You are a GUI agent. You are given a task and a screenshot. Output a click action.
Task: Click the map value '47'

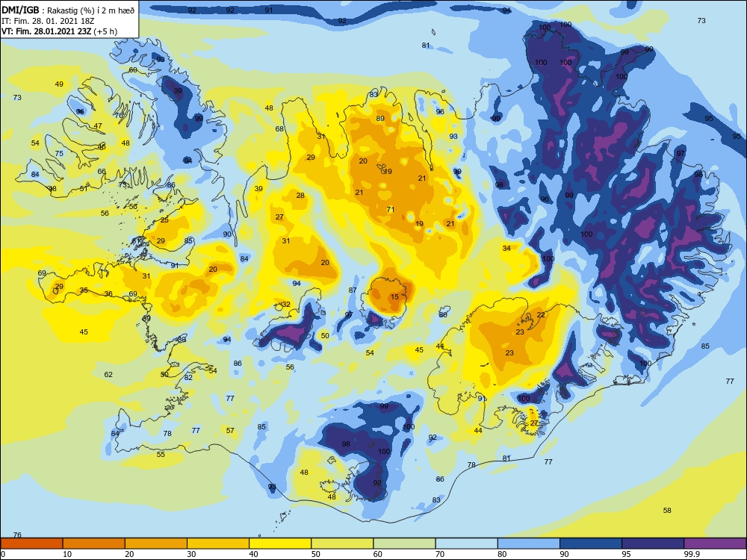pos(98,126)
